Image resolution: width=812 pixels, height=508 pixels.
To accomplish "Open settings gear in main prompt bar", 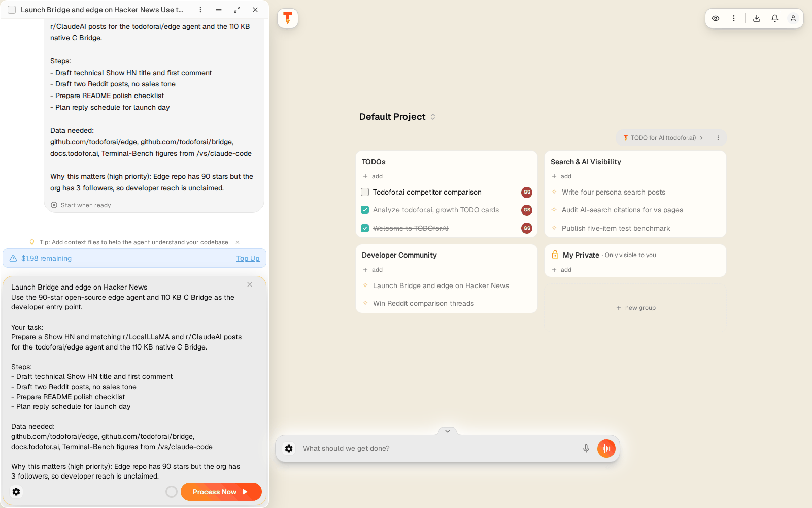I will point(289,448).
